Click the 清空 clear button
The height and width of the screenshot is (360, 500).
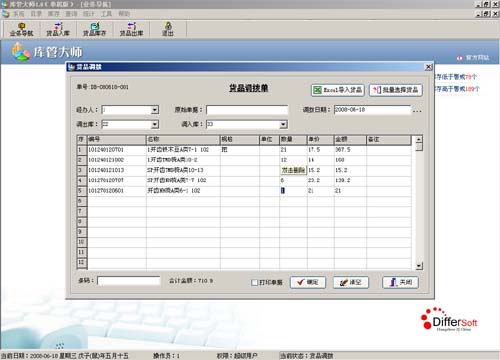(351, 282)
